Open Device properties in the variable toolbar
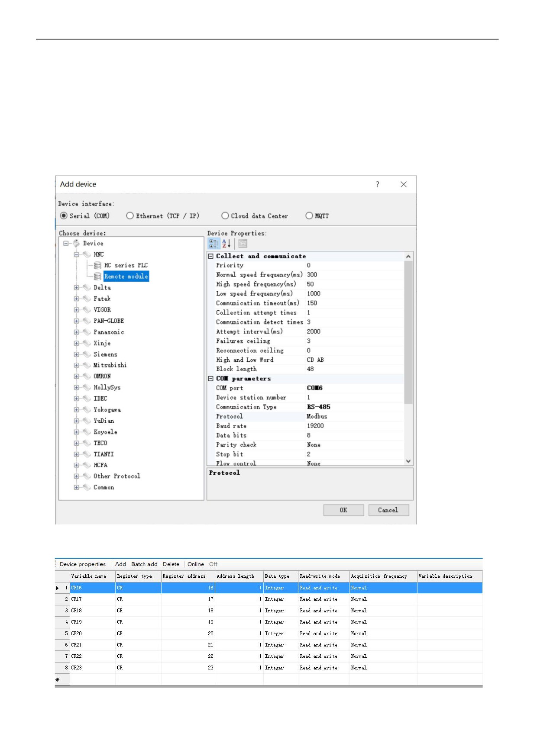The width and height of the screenshot is (534, 756). point(83,564)
